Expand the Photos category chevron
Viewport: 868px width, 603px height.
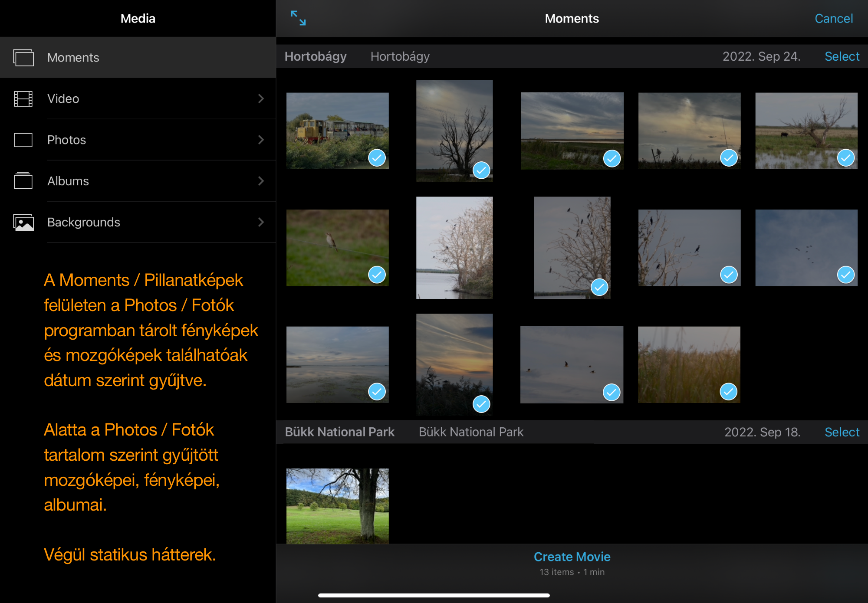tap(261, 140)
